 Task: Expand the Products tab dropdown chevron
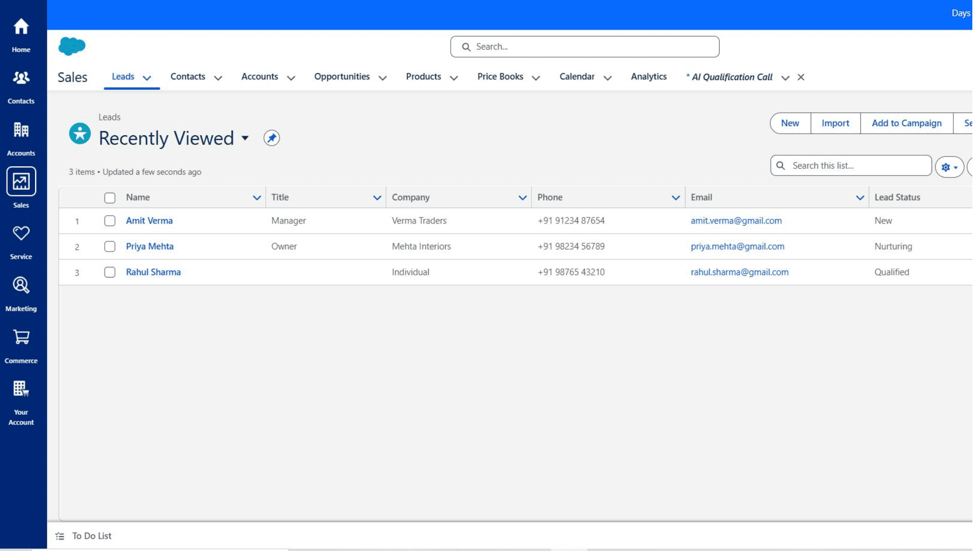(454, 78)
